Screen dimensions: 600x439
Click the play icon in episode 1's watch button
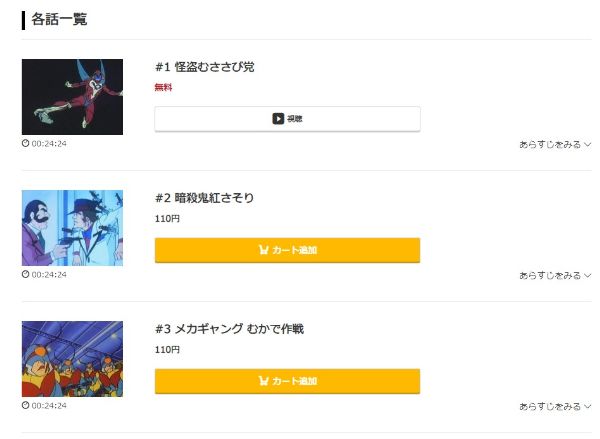(x=278, y=119)
